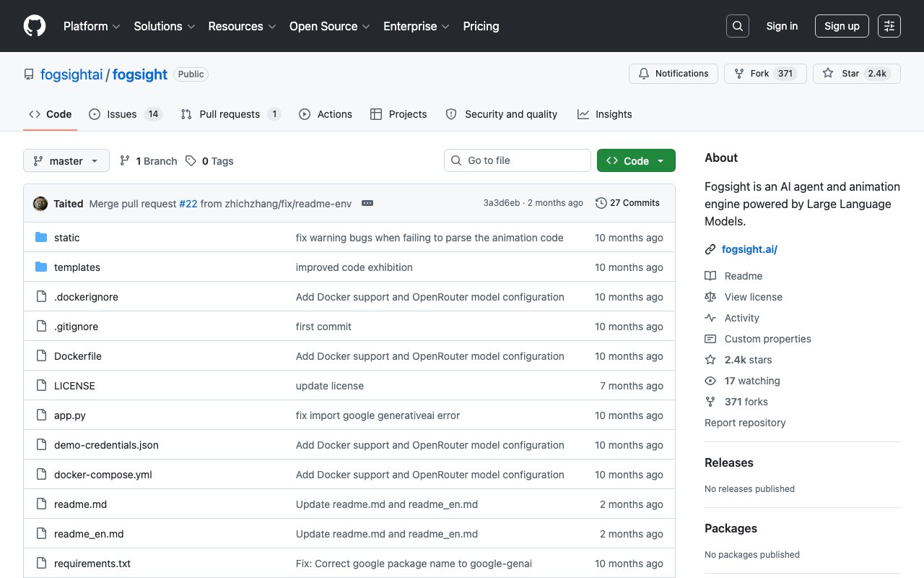
Task: Click the Taited avatar image
Action: (40, 204)
